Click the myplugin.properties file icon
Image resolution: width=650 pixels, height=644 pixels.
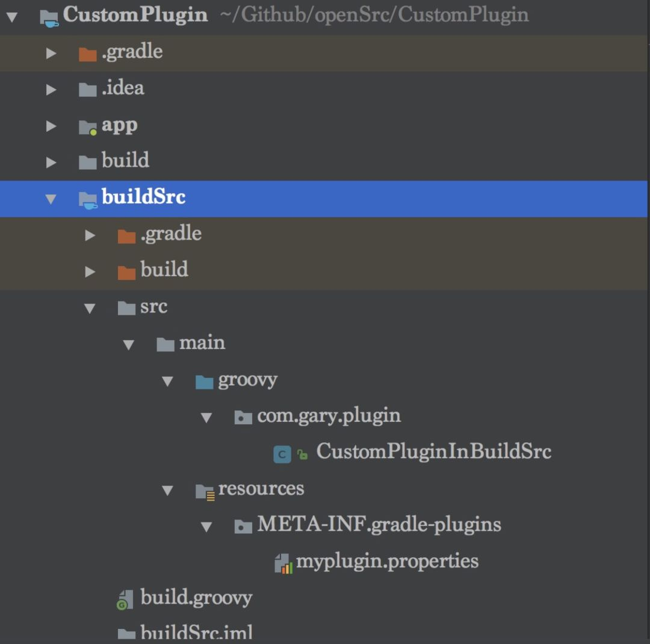tap(283, 563)
